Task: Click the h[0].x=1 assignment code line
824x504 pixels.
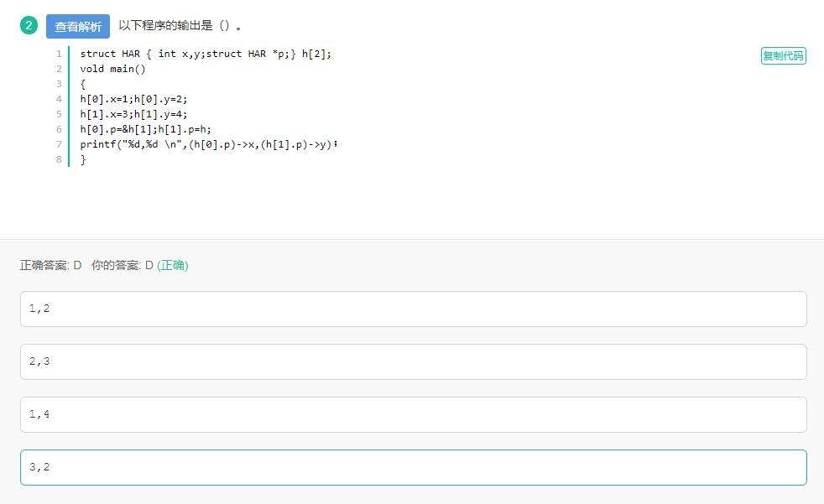Action: (133, 99)
